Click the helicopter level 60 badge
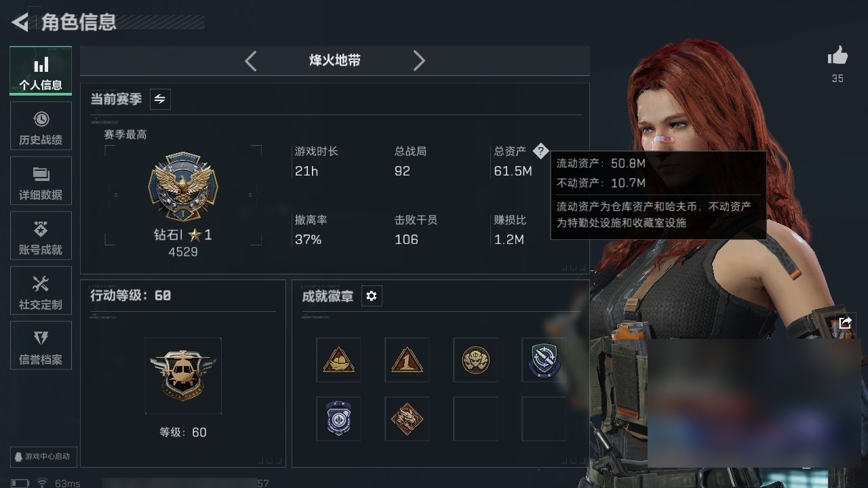Image resolution: width=868 pixels, height=488 pixels. [x=183, y=375]
